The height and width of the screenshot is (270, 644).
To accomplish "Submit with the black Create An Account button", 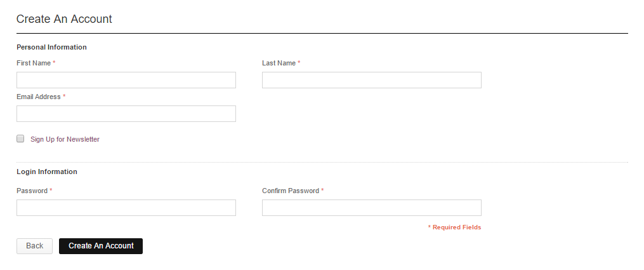I will (101, 246).
